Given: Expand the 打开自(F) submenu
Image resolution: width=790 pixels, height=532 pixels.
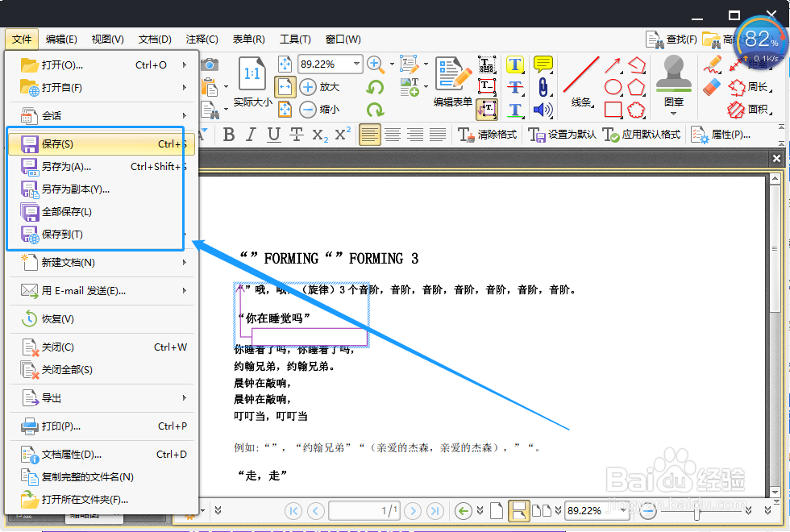Looking at the screenshot, I should click(x=185, y=87).
